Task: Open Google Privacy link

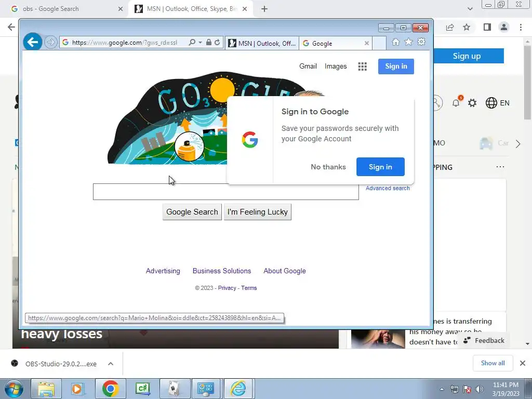Action: tap(227, 288)
